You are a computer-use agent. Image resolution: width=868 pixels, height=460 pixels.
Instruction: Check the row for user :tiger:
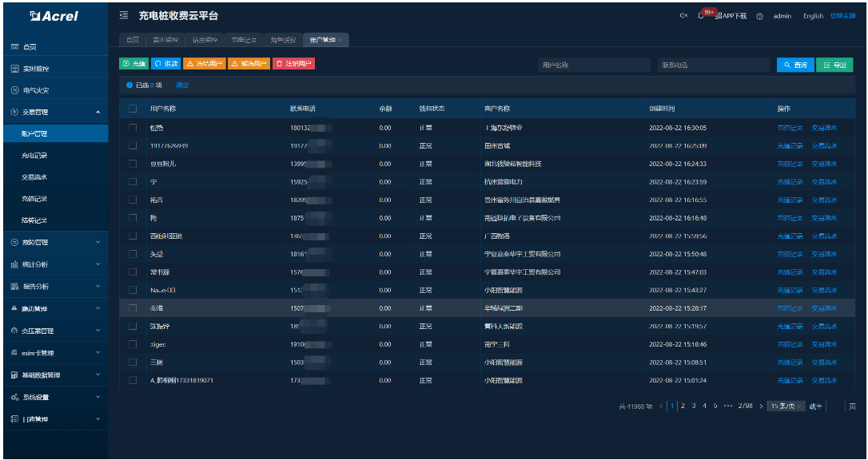(x=133, y=344)
